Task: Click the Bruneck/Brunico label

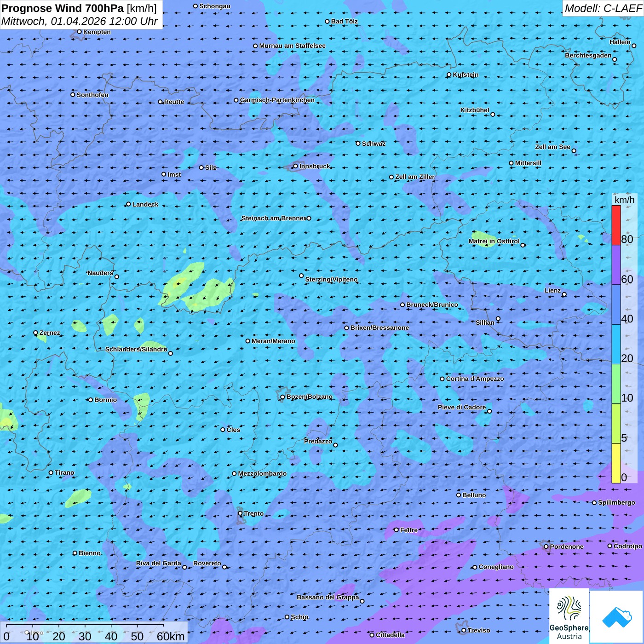Action: pos(432,305)
